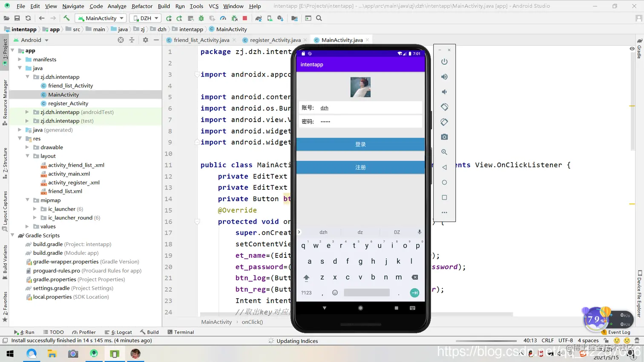
Task: Open the MainActivity run configuration dropdown
Action: 101,18
